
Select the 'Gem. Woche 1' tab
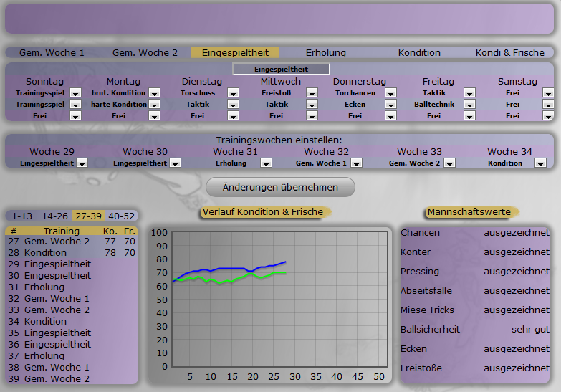(52, 53)
